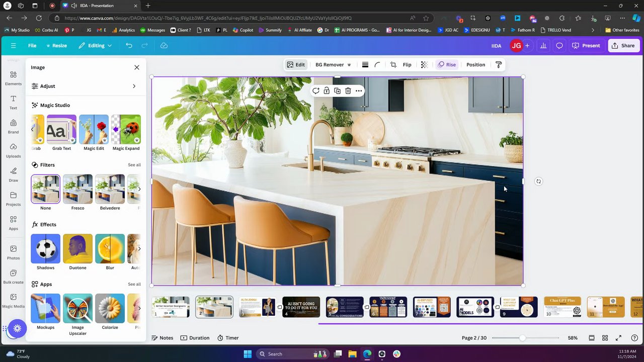644x362 pixels.
Task: Click the copy style paint roller icon
Action: pos(499,65)
